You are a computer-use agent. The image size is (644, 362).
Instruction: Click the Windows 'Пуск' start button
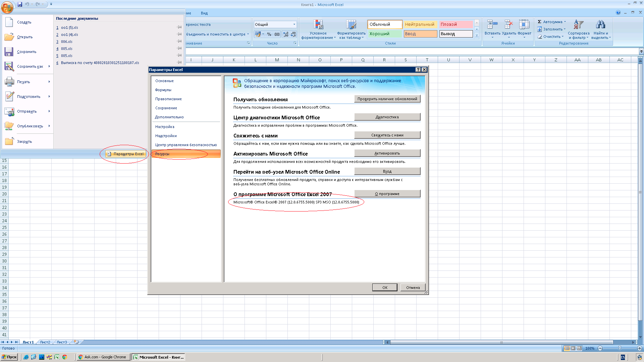click(9, 357)
